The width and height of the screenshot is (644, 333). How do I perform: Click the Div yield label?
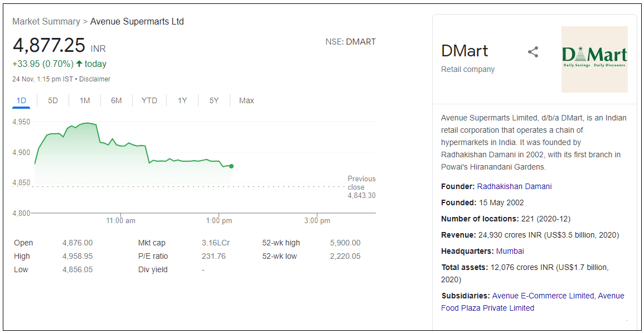point(153,269)
